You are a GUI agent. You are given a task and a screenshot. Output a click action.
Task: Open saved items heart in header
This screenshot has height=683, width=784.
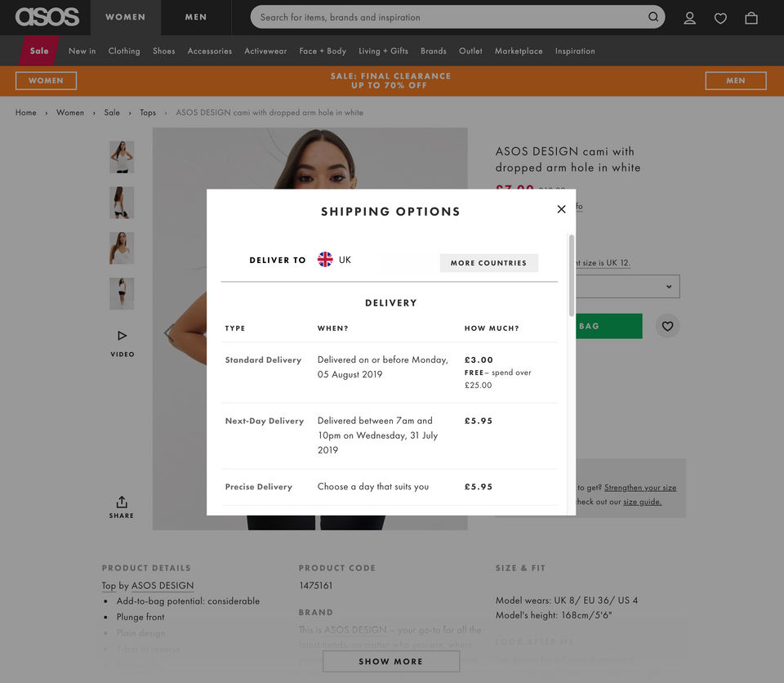(720, 19)
